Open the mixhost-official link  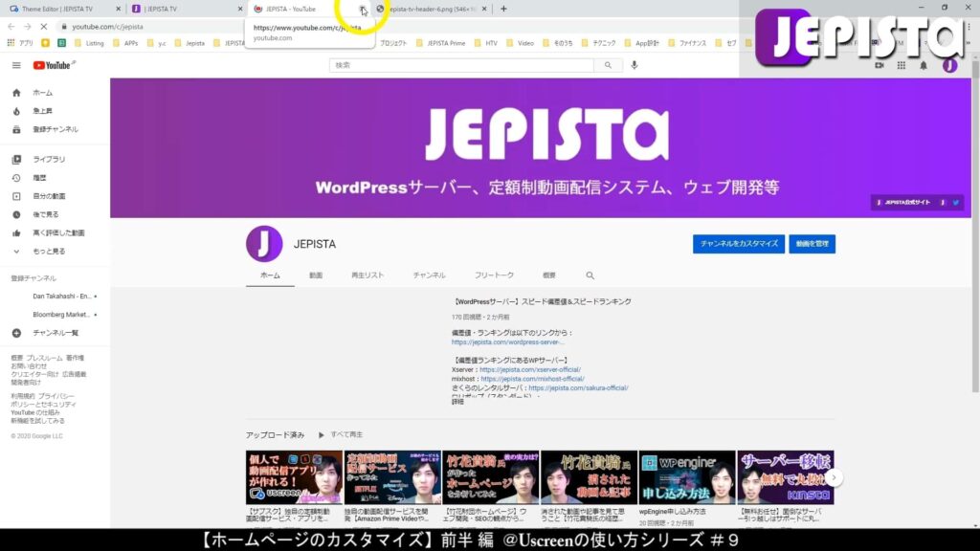532,379
